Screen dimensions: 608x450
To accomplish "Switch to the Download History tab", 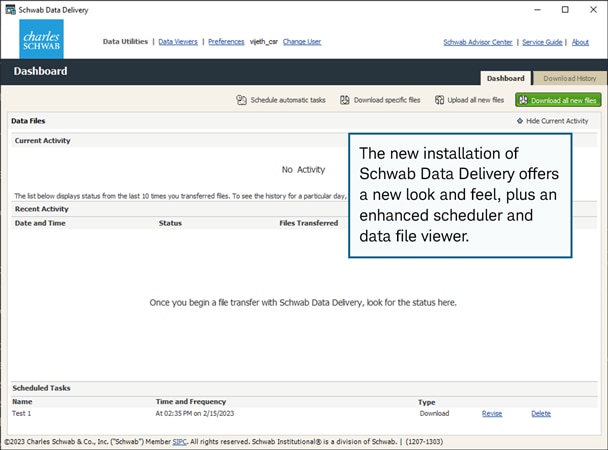I will pyautogui.click(x=570, y=78).
